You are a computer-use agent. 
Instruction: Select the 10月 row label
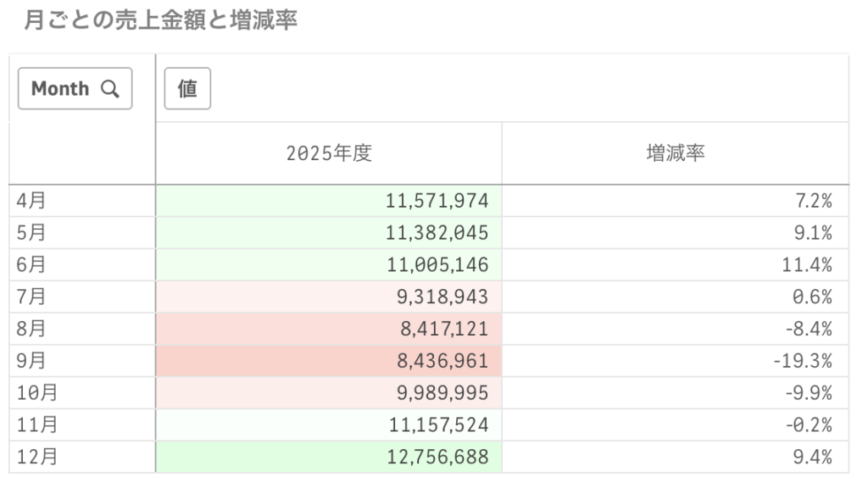point(36,393)
